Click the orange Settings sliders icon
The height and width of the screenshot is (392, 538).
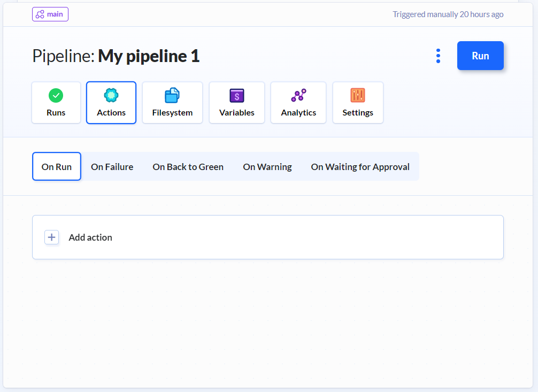tap(358, 96)
